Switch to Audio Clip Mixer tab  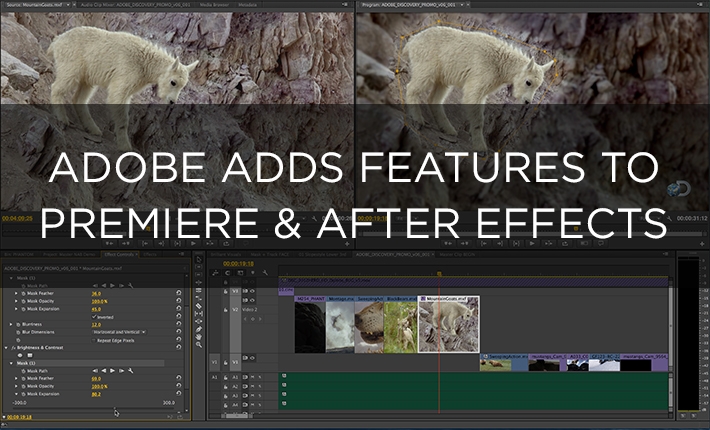pyautogui.click(x=135, y=5)
